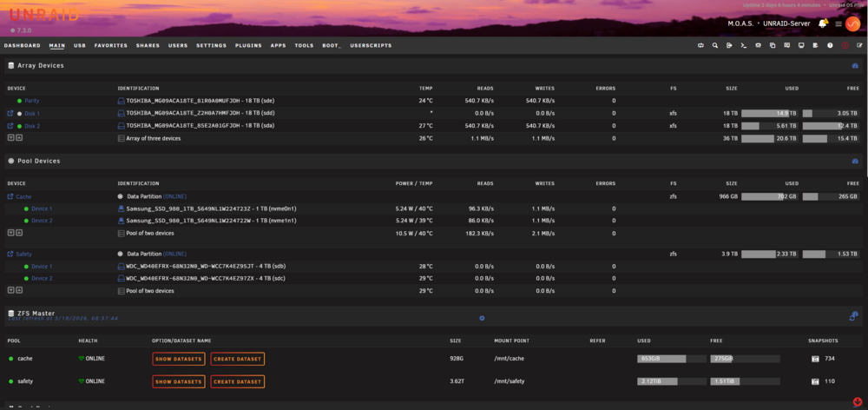Launch the web terminal prompt icon
This screenshot has width=868, height=410.
click(x=744, y=45)
